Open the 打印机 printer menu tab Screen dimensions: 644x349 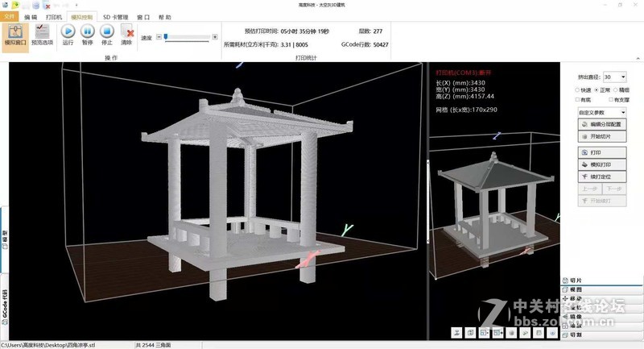[55, 16]
